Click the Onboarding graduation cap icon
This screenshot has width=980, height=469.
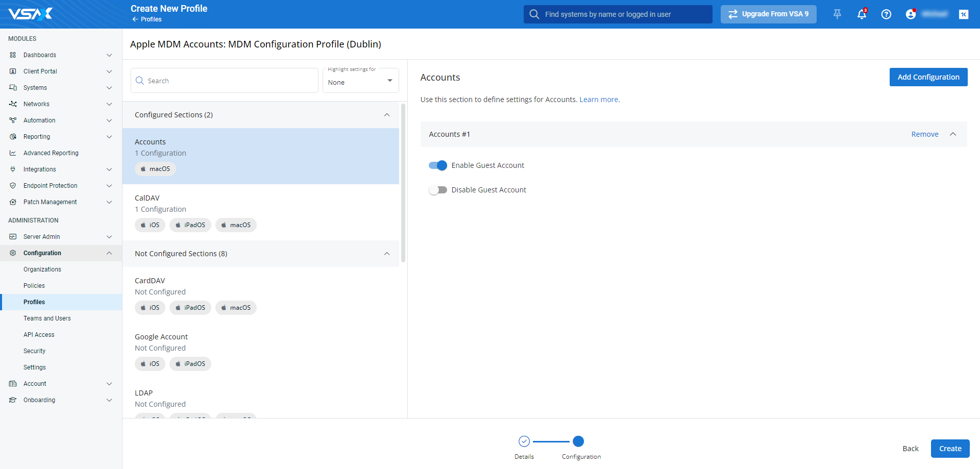tap(13, 400)
